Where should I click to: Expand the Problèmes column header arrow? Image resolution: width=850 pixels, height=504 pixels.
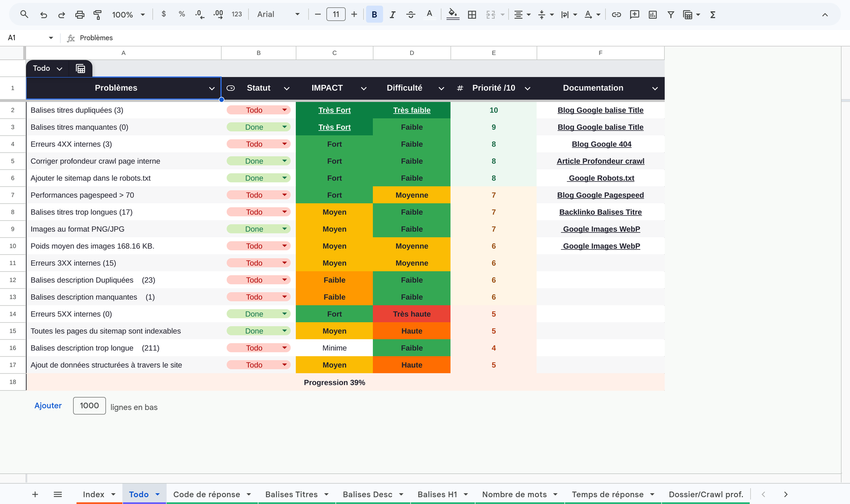(212, 88)
